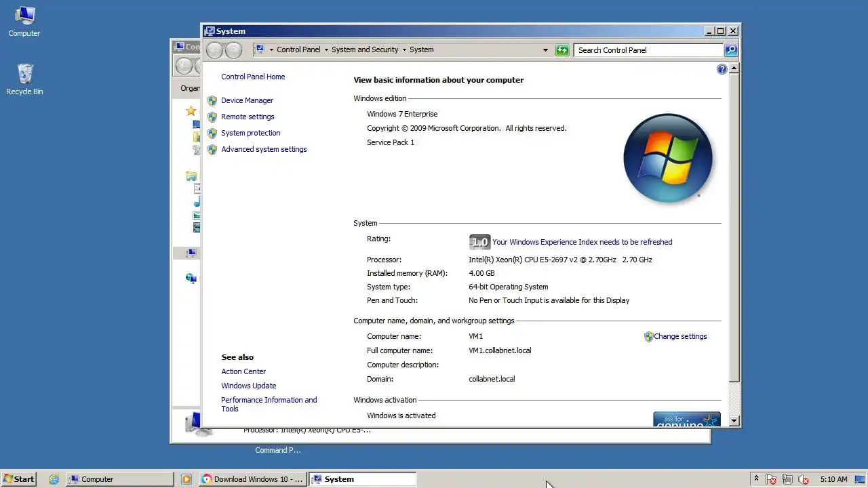Screen dimensions: 868x488
Task: Switch to Computer taskbar window
Action: [120, 479]
